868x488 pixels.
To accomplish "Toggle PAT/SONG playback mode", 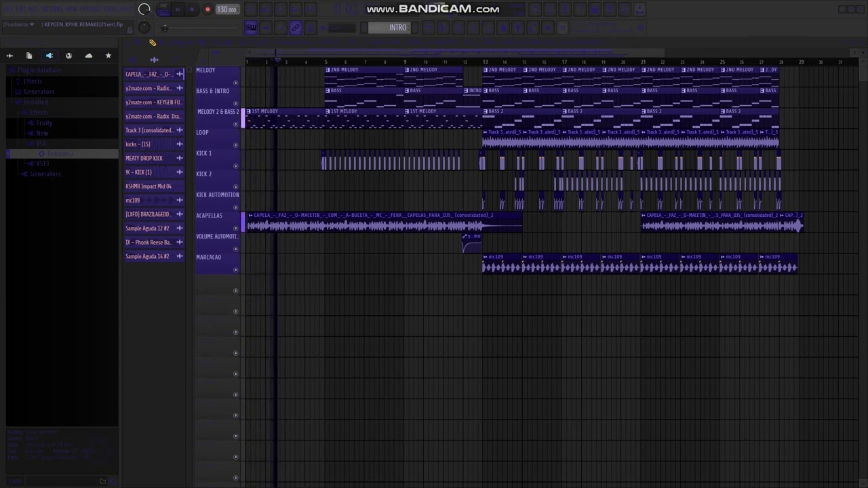I will [163, 9].
